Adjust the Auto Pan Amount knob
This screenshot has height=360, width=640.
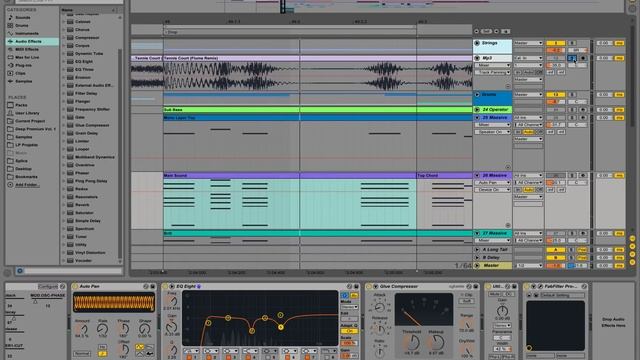coord(82,329)
